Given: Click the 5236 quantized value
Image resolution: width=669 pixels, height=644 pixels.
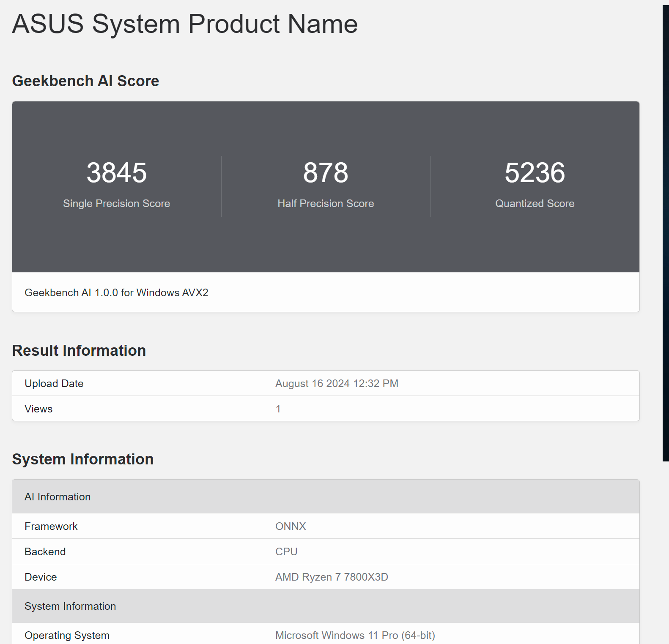Looking at the screenshot, I should pos(535,172).
